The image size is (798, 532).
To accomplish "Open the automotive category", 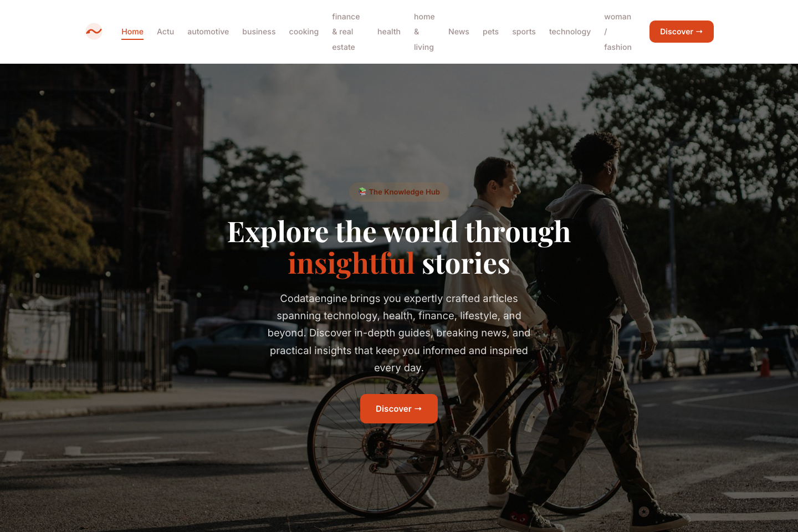I will (208, 32).
